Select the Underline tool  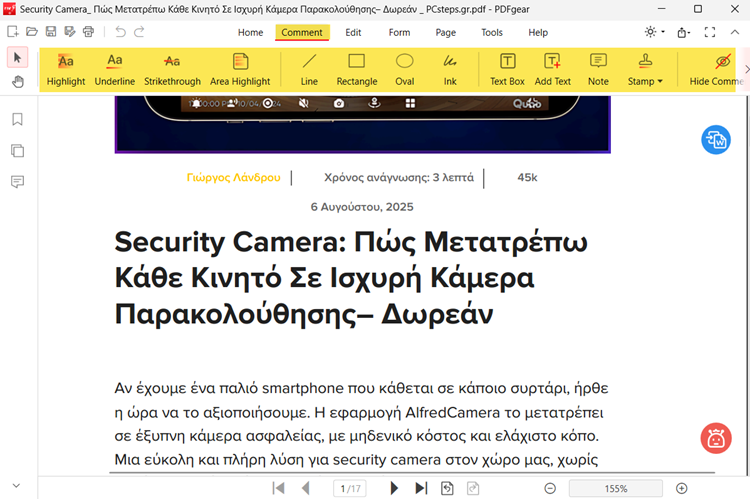(x=115, y=69)
